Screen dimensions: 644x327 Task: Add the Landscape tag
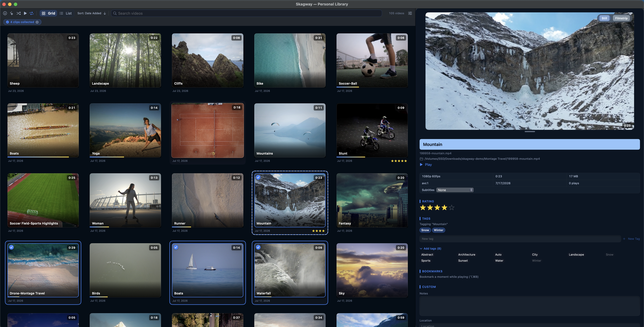pos(576,255)
